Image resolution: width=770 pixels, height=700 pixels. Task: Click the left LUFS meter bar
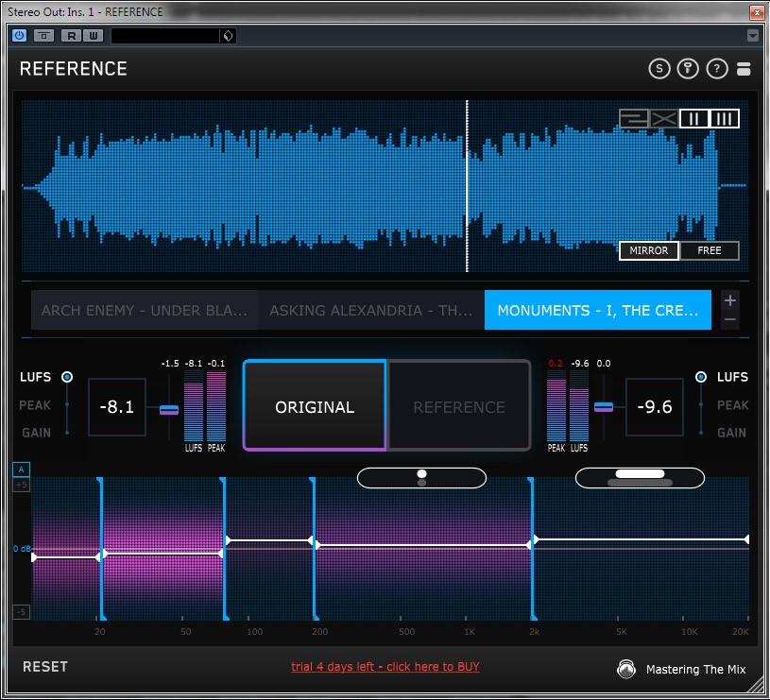pos(194,406)
